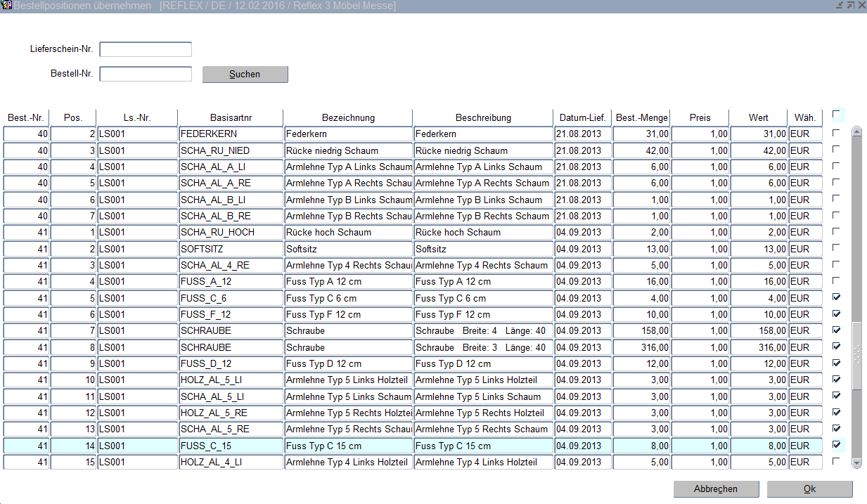Screen dimensions: 867x504
Task: Check the box for the FEDERKERN row
Action: [x=836, y=133]
